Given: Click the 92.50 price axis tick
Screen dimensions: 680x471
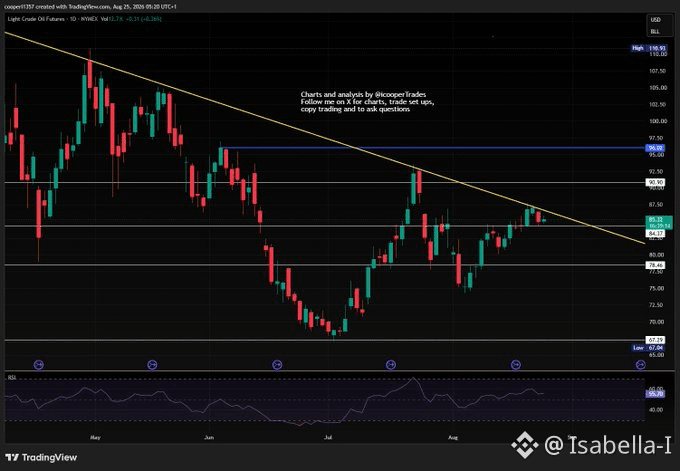Looking at the screenshot, I should pyautogui.click(x=658, y=171).
